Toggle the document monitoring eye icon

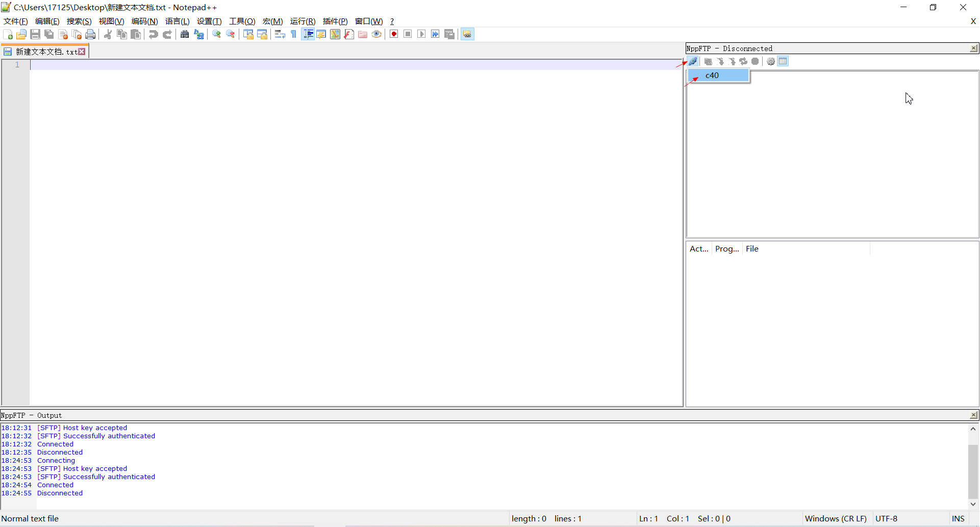pyautogui.click(x=376, y=34)
